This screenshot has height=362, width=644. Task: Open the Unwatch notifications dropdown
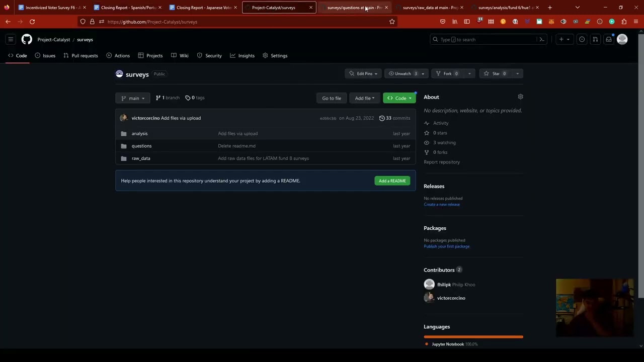click(x=407, y=73)
